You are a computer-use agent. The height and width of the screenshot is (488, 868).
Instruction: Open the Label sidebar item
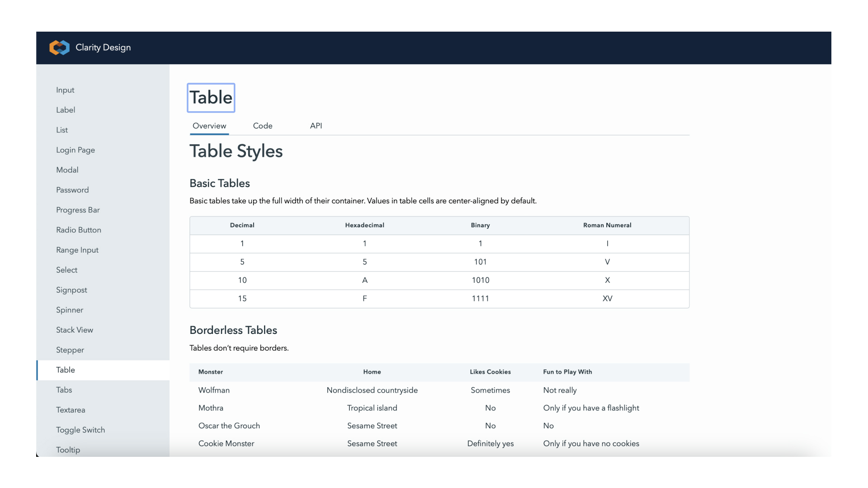(66, 110)
